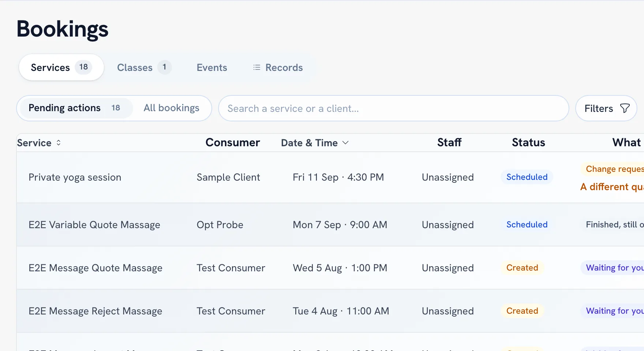Switch to the Services tab
Viewport: 644px width, 351px height.
[61, 67]
